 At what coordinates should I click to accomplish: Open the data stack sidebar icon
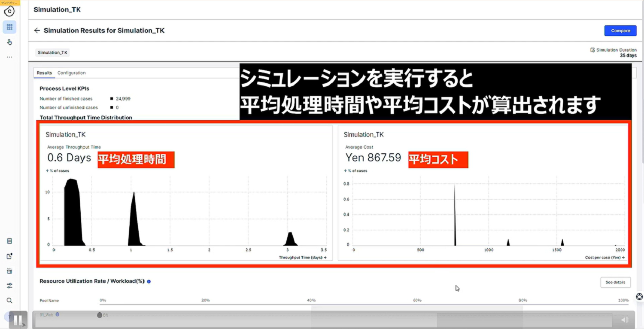point(9,241)
